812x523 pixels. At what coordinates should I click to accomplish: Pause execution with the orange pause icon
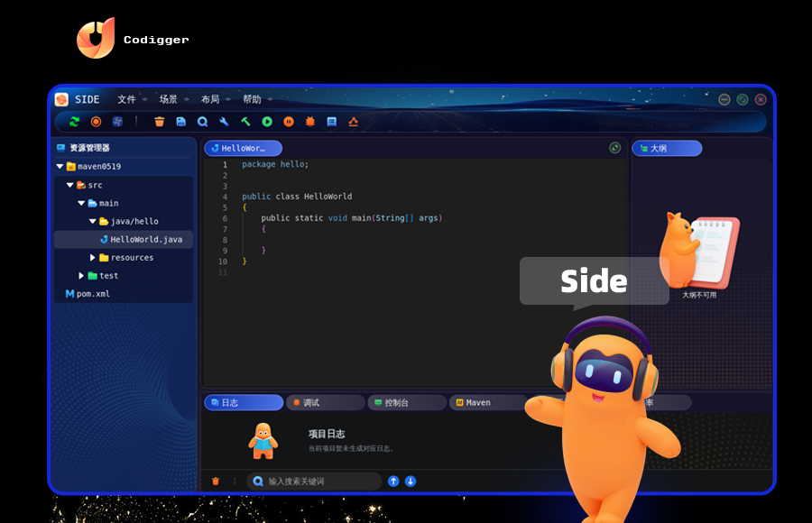click(289, 121)
